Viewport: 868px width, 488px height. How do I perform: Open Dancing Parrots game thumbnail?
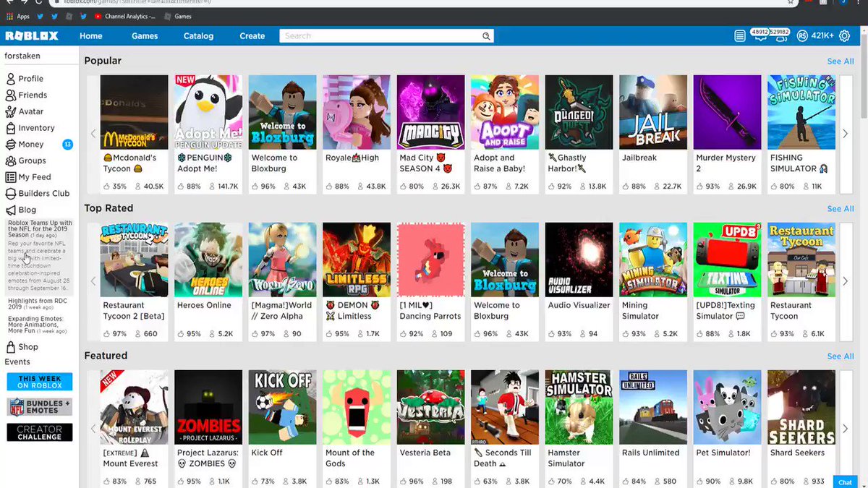[431, 260]
